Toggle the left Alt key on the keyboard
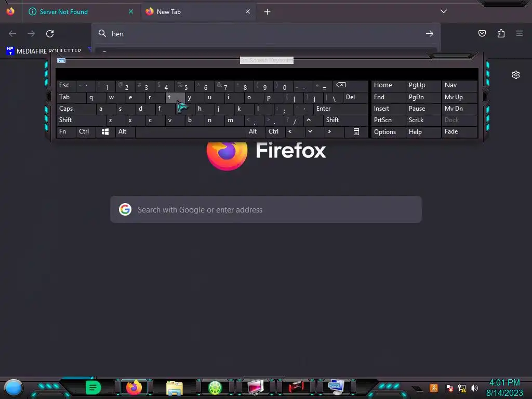532x399 pixels. (125, 131)
